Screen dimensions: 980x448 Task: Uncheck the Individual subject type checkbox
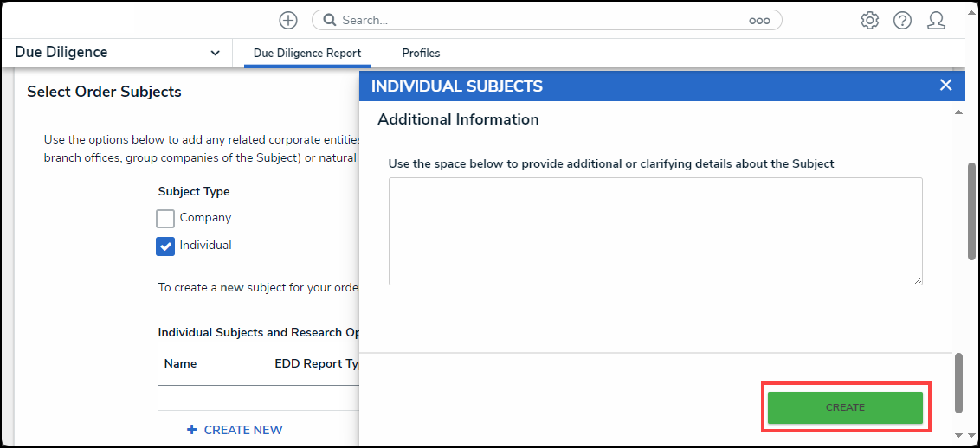tap(165, 246)
